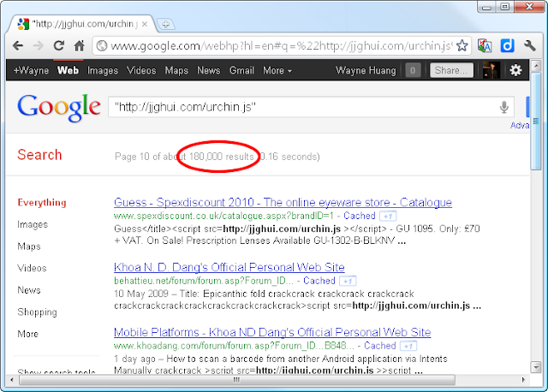Click the +1 button for behattieu.net result
The width and height of the screenshot is (548, 392).
tap(348, 281)
